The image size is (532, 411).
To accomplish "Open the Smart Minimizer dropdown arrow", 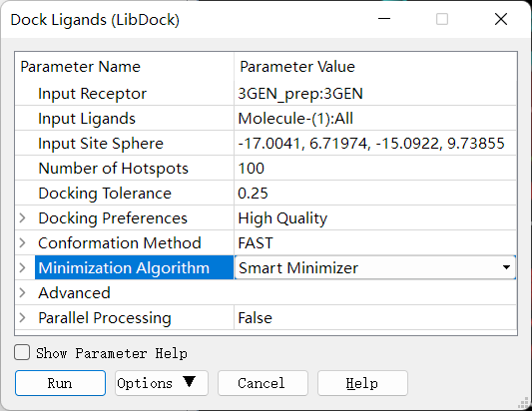I will (x=506, y=267).
